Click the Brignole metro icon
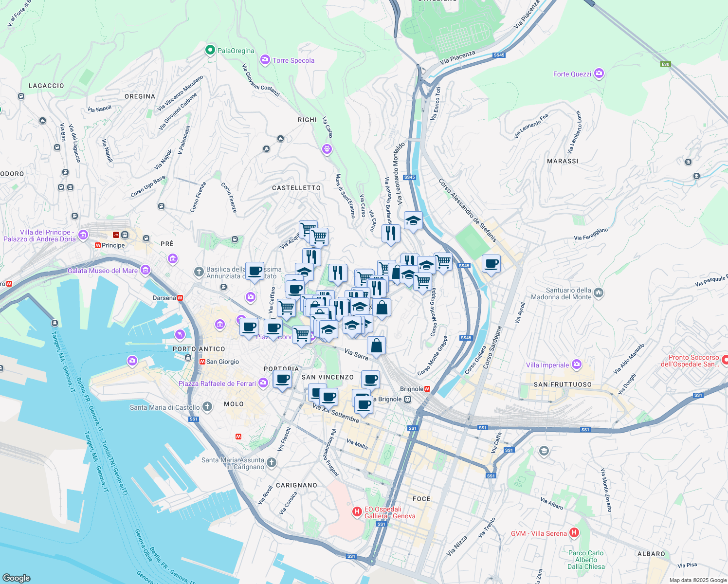Image resolution: width=728 pixels, height=584 pixels. pyautogui.click(x=427, y=389)
